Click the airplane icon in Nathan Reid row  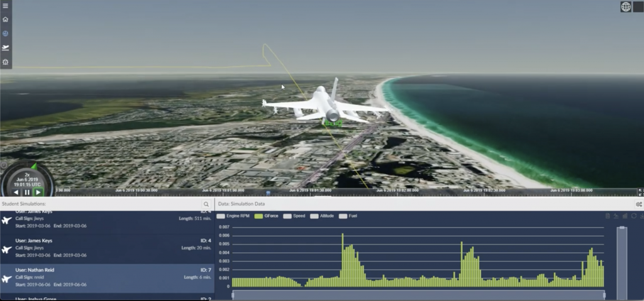pos(6,279)
